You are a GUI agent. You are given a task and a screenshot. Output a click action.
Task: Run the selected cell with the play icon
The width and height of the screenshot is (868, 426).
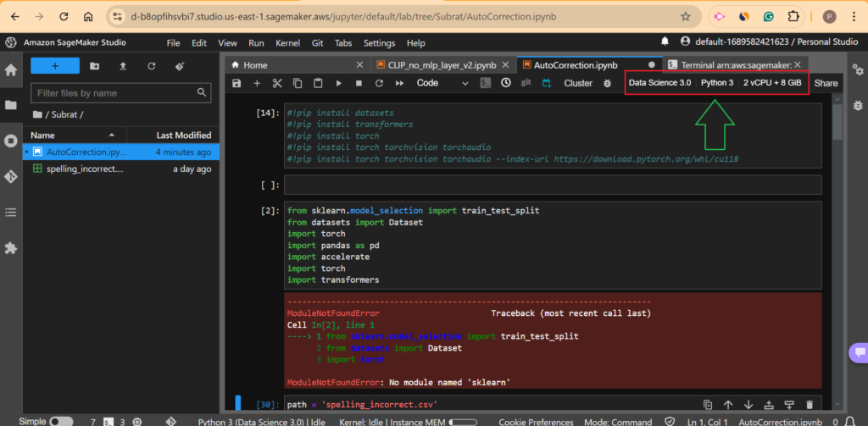pyautogui.click(x=338, y=83)
